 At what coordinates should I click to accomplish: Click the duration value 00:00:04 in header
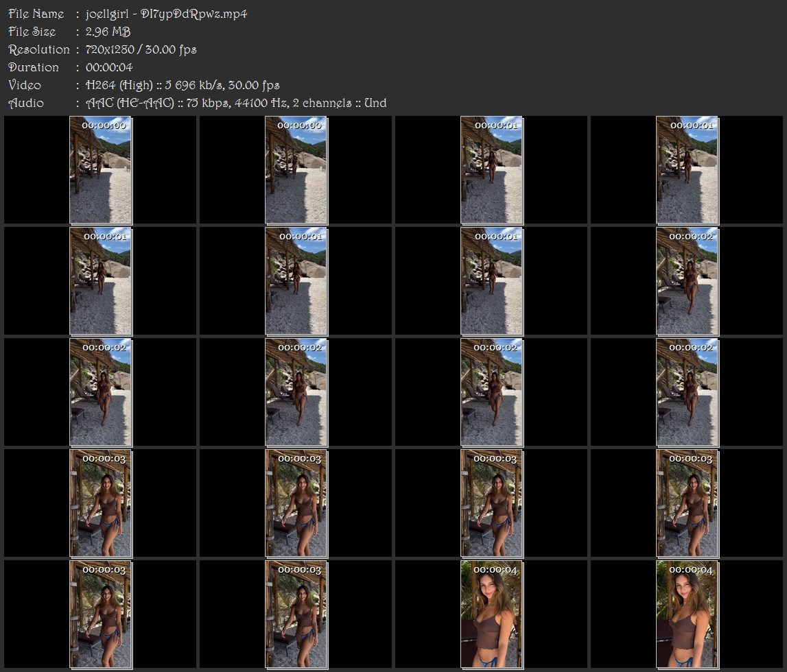click(109, 67)
